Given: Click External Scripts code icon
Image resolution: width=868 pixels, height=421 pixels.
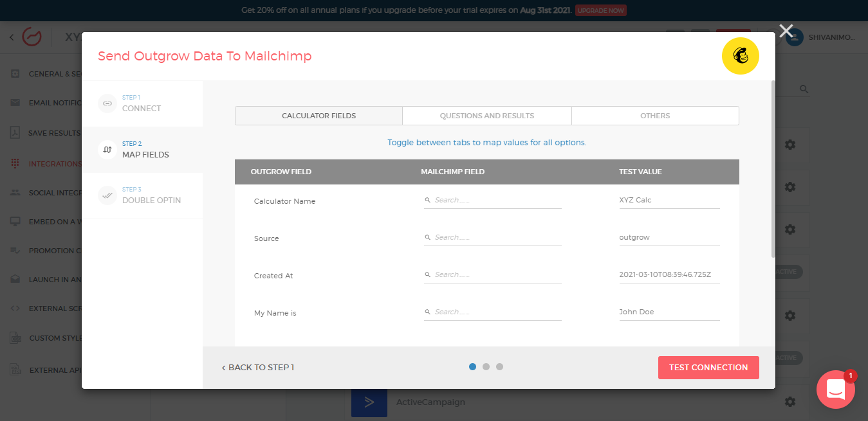Looking at the screenshot, I should click(x=15, y=309).
